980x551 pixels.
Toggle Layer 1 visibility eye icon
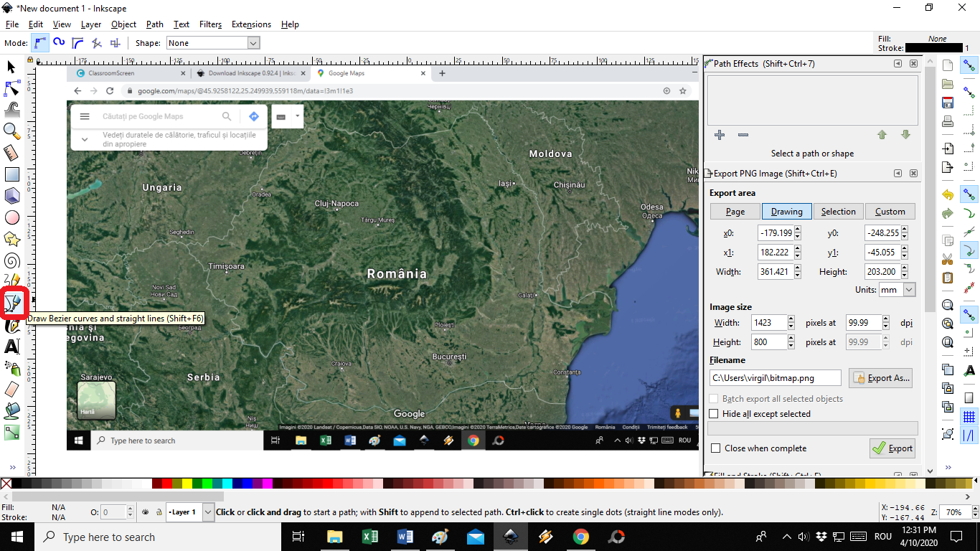[x=146, y=512]
